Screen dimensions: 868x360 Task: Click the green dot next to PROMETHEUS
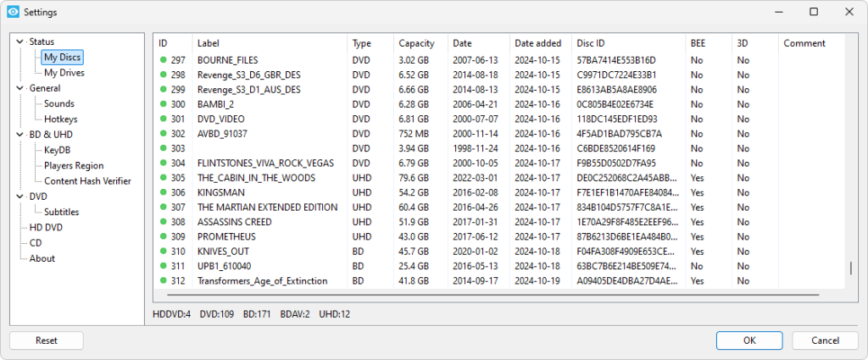pyautogui.click(x=164, y=236)
